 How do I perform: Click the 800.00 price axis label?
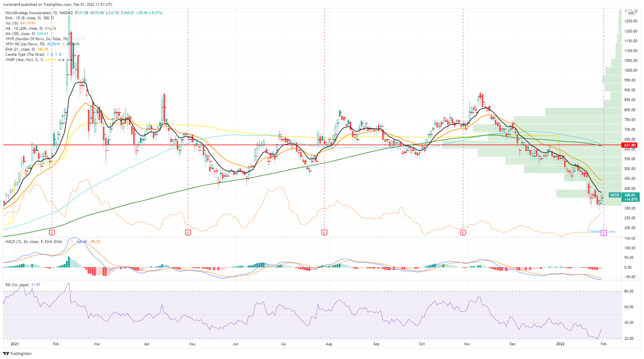pyautogui.click(x=631, y=110)
